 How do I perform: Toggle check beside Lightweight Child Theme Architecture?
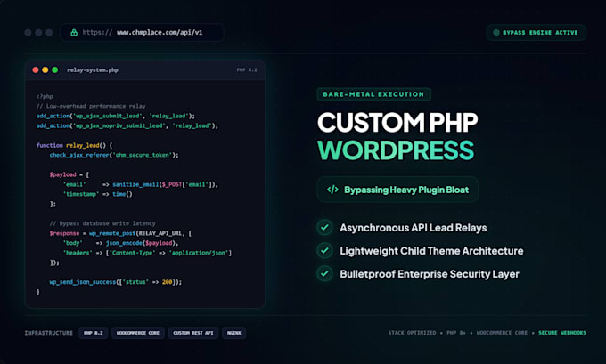coord(324,251)
